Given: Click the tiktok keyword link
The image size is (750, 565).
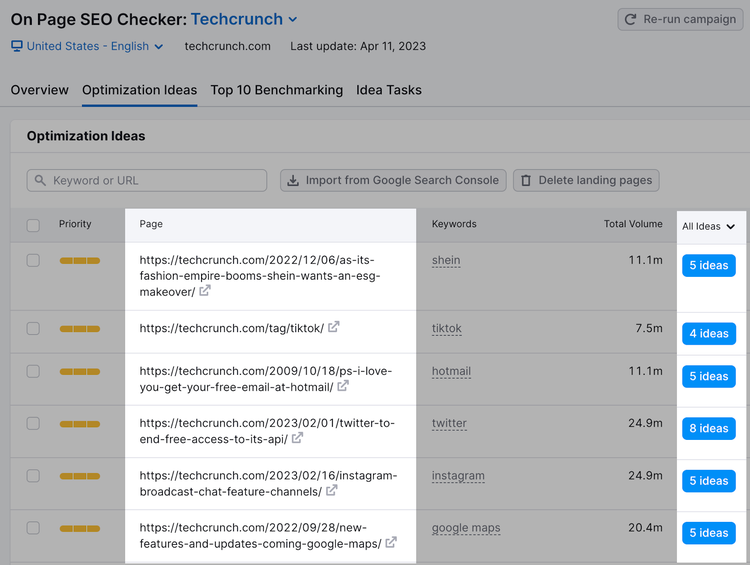Looking at the screenshot, I should [x=446, y=329].
